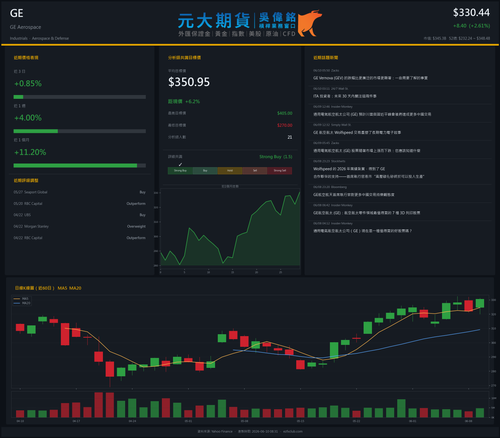
Task: Click the $405.00 high target value
Action: (x=285, y=113)
